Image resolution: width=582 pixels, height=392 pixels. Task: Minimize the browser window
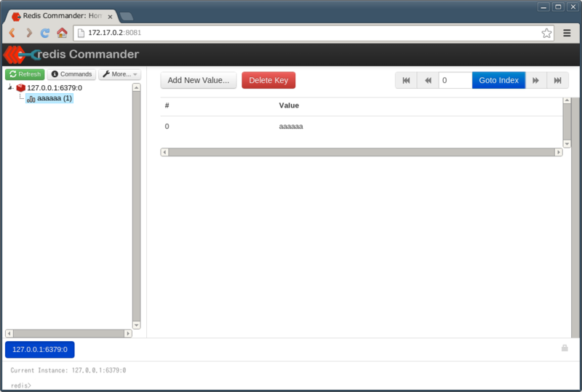[x=543, y=7]
